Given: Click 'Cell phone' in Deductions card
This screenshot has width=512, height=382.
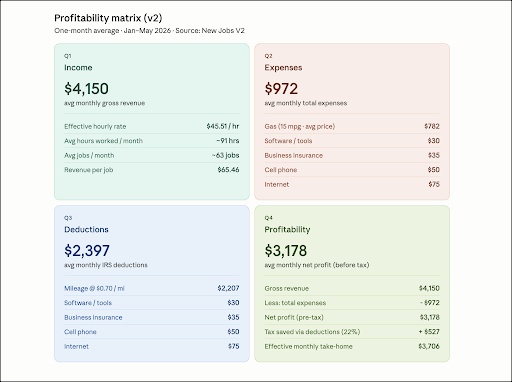Looking at the screenshot, I should click(x=80, y=332).
